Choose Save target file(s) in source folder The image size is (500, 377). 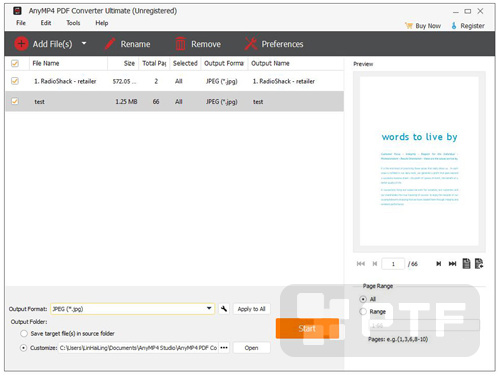[x=24, y=333]
